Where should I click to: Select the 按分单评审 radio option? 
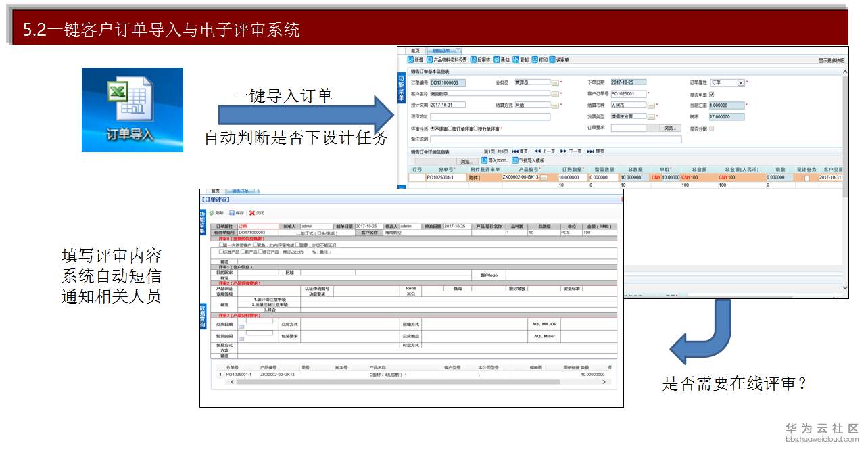pos(476,128)
